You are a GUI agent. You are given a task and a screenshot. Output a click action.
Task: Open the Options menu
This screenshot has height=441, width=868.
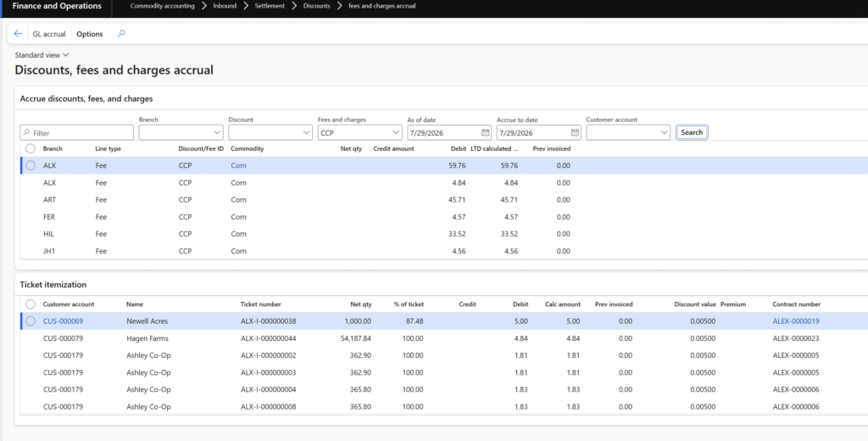[90, 34]
